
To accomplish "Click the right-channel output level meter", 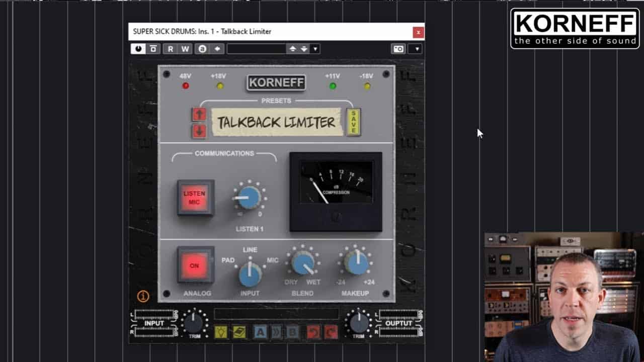I will pyautogui.click(x=398, y=332).
